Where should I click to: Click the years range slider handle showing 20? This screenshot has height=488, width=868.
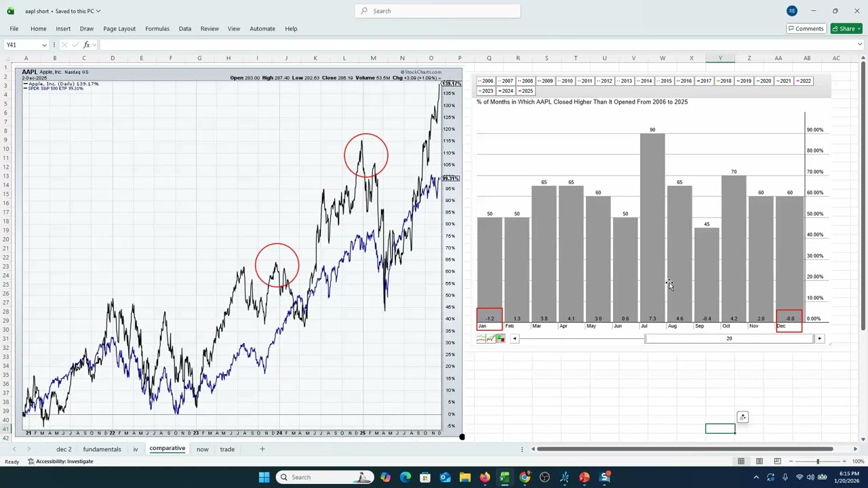(730, 339)
